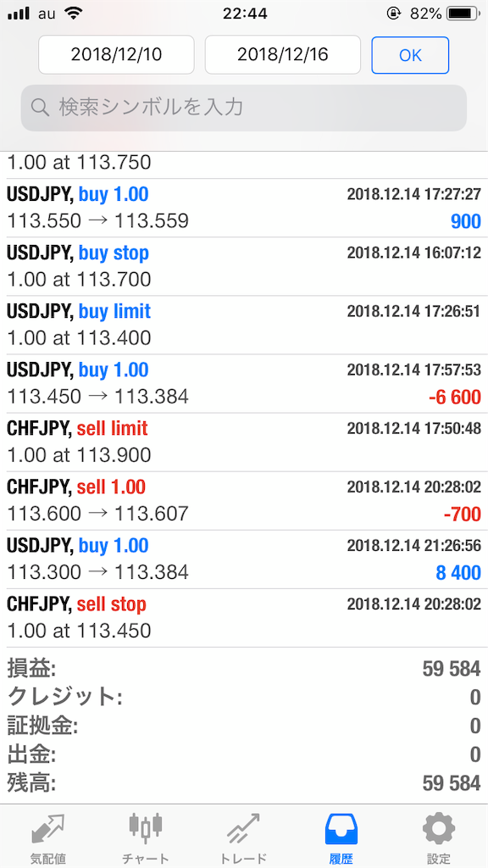Select the CHFJPY sell limit at 113.900
Image resolution: width=488 pixels, height=868 pixels.
(x=244, y=442)
